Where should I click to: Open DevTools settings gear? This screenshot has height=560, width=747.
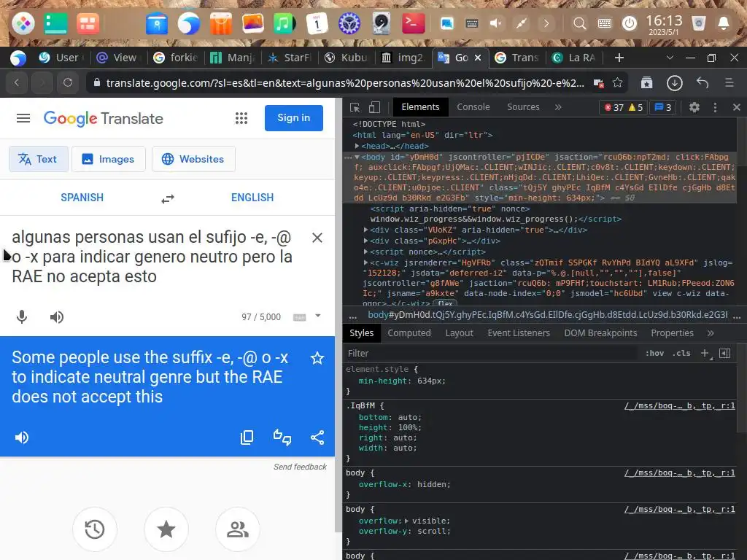[x=694, y=107]
